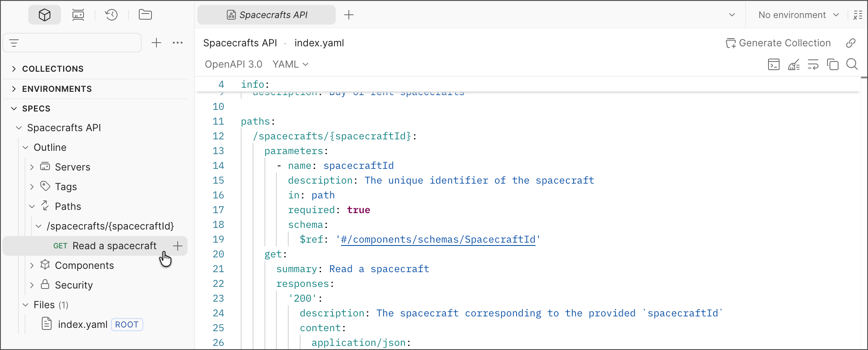Click the beautify format icon in editor toolbar
The image size is (868, 350).
pos(794,64)
